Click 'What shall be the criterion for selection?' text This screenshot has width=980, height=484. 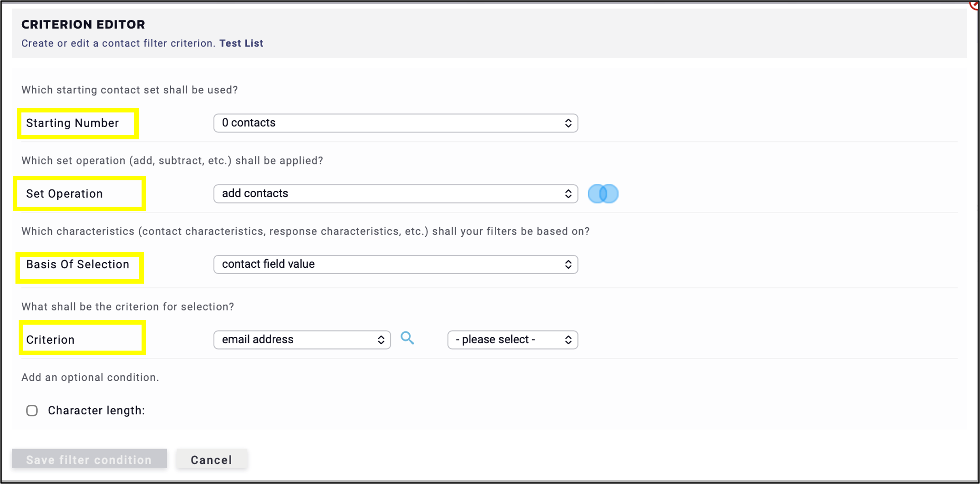tap(128, 306)
